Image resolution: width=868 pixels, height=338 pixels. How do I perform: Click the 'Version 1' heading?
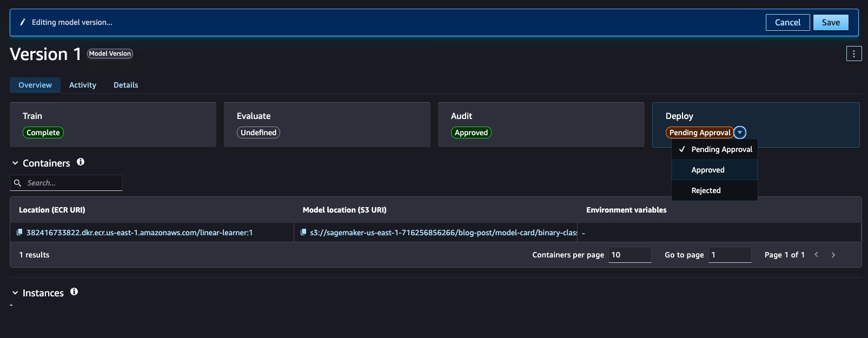tap(45, 54)
